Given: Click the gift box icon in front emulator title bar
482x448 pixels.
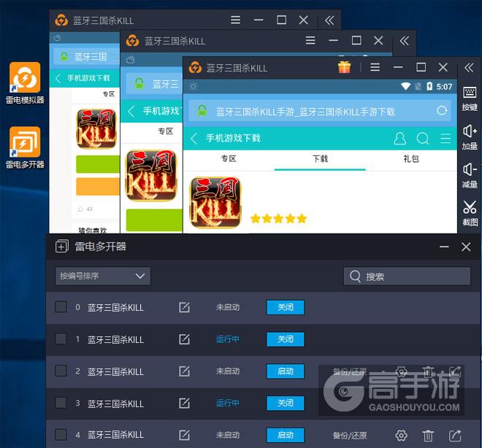Looking at the screenshot, I should (344, 67).
